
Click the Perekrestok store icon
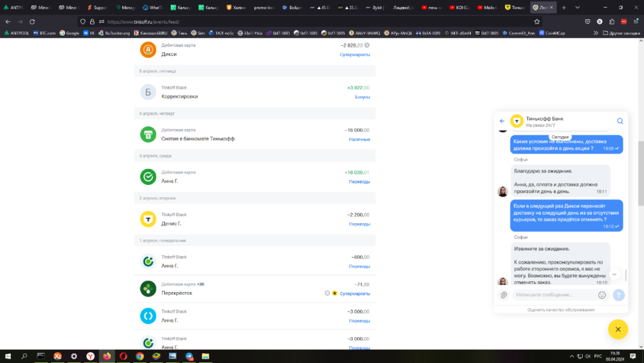pyautogui.click(x=148, y=289)
